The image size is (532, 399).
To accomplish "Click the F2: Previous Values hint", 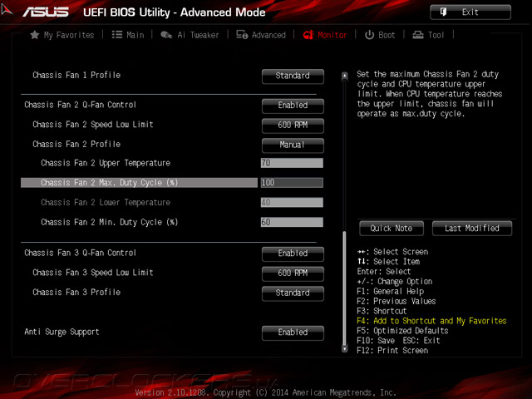I will coord(397,301).
